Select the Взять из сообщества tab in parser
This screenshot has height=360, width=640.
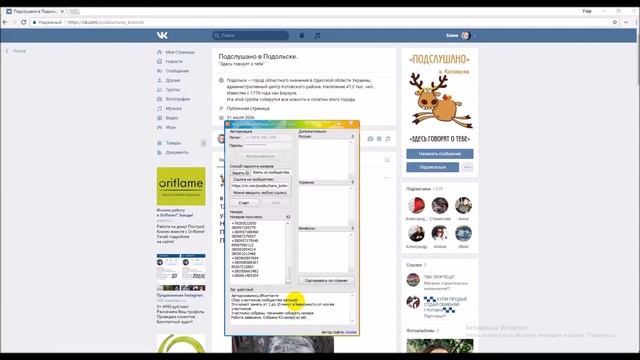[x=271, y=173]
